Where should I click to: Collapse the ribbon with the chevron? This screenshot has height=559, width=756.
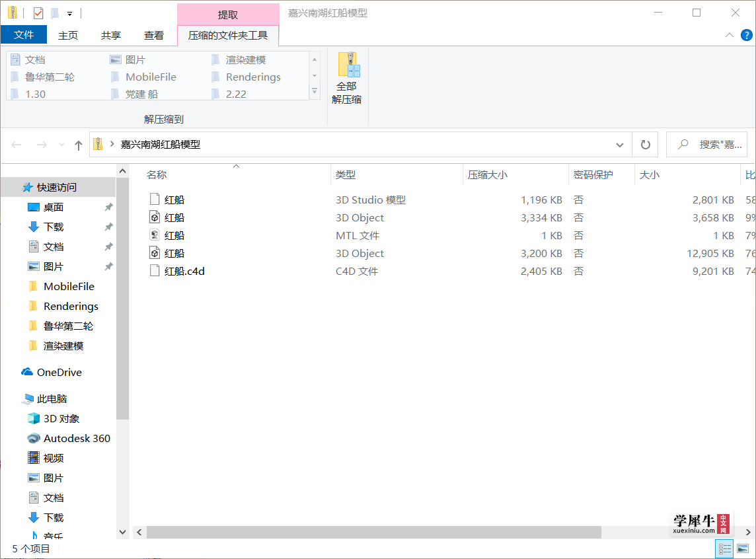730,35
